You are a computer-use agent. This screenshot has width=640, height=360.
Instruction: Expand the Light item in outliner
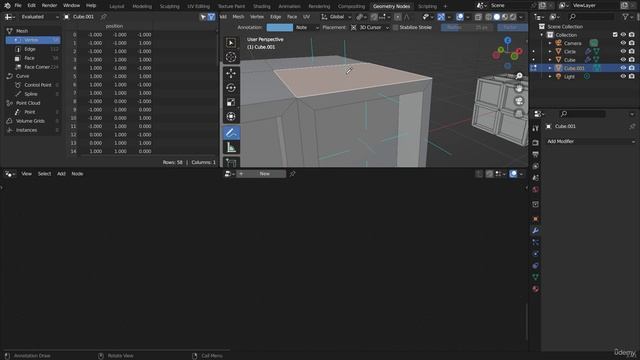pos(550,77)
